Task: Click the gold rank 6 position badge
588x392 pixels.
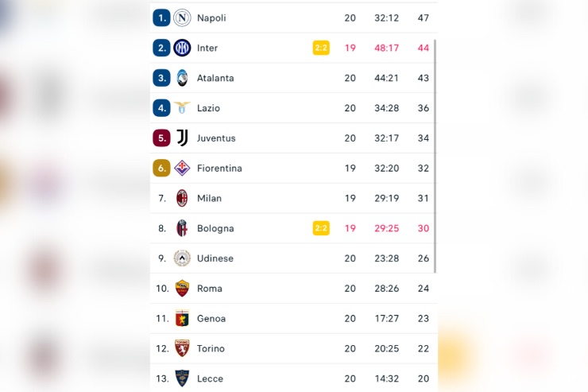Action: click(162, 169)
